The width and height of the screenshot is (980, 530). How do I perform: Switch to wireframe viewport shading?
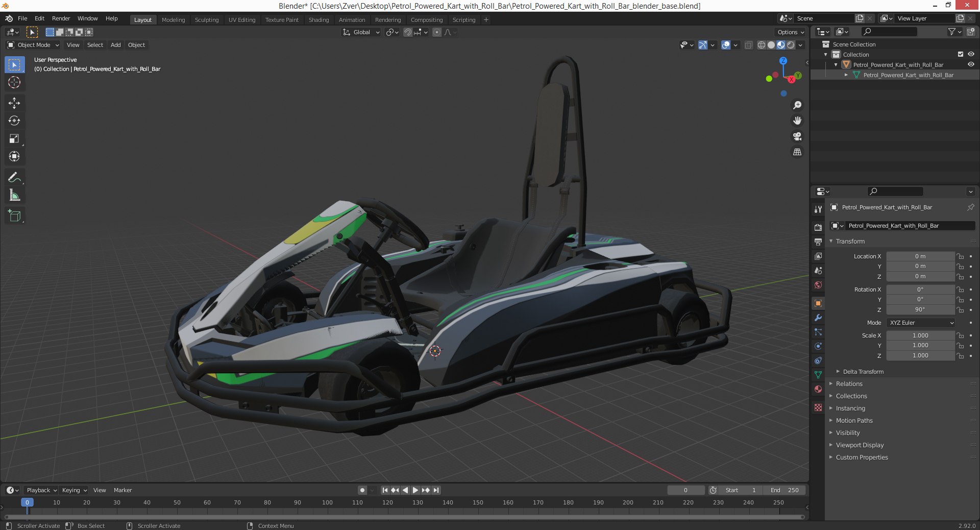coord(762,45)
